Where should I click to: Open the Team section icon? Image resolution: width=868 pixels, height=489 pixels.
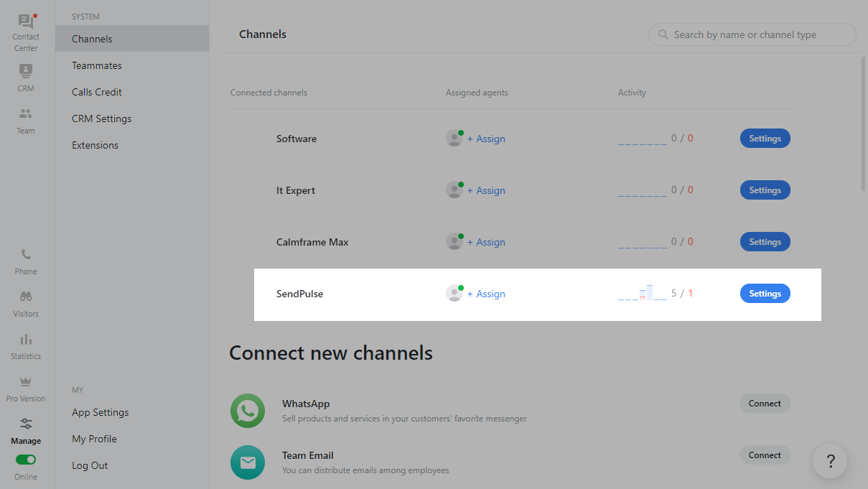click(x=26, y=113)
